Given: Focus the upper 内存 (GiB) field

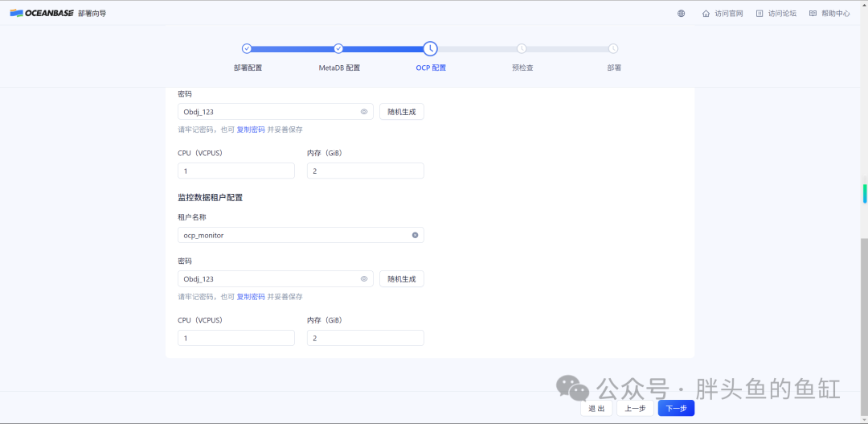Looking at the screenshot, I should (366, 171).
